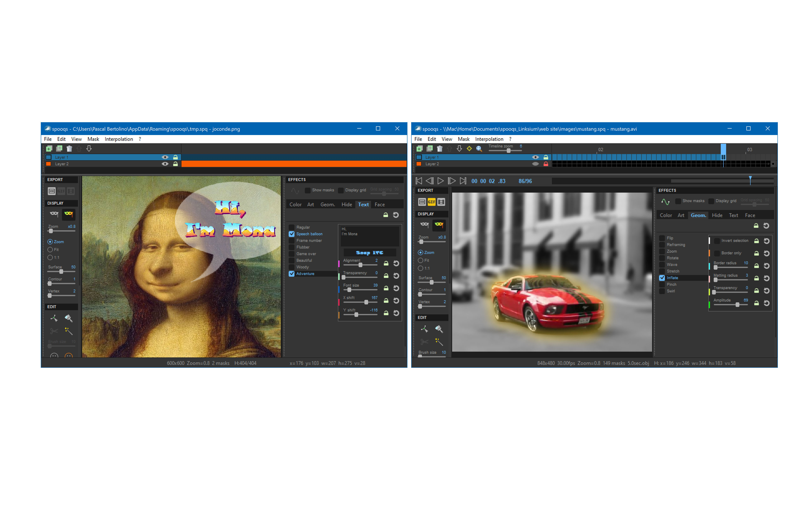Reset all Text effects in joconde window
Screen dimensions: 812x520
click(x=396, y=215)
